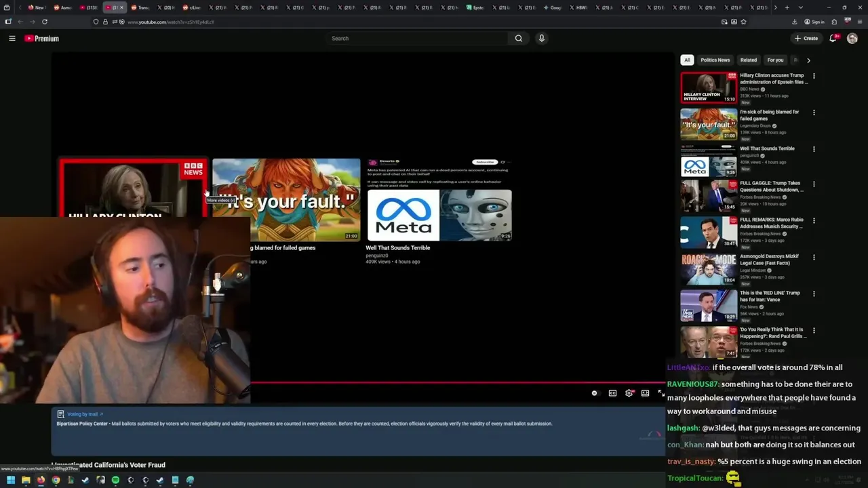
Task: Open Fox News Vance sidebar thumbnail
Action: [x=709, y=306]
